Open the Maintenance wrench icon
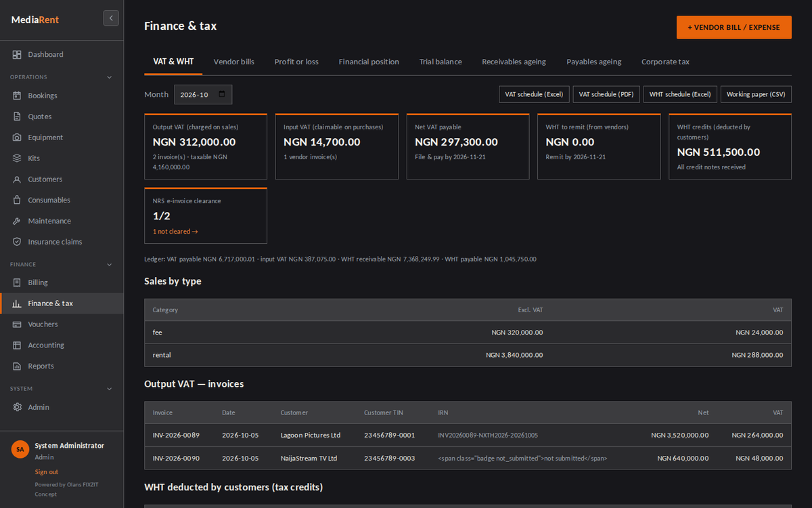This screenshot has width=812, height=508. coord(17,221)
